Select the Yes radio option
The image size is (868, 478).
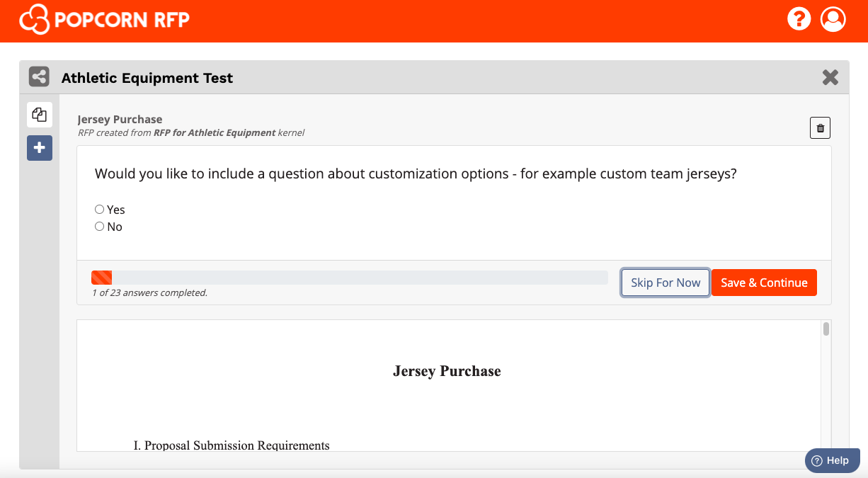tap(100, 210)
